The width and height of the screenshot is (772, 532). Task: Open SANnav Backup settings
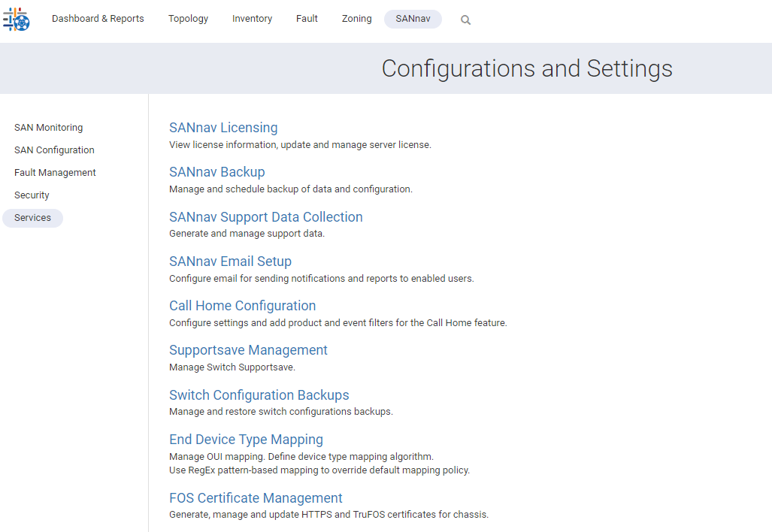[x=217, y=171]
